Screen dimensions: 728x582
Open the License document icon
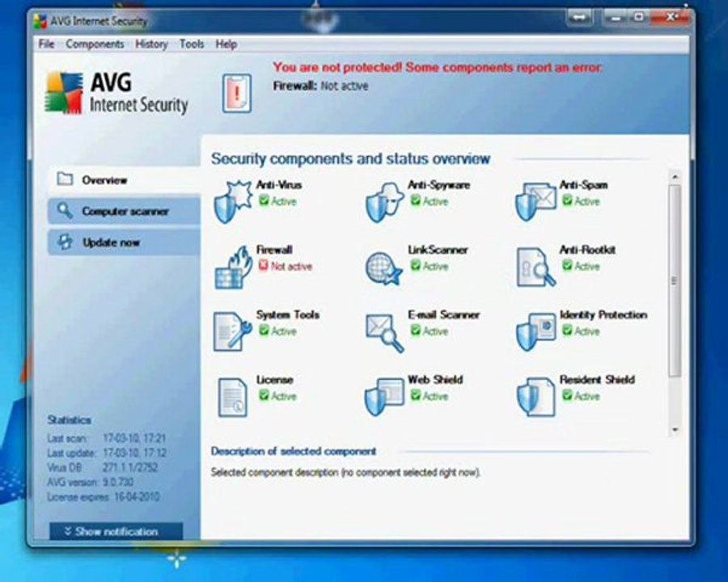click(x=232, y=398)
